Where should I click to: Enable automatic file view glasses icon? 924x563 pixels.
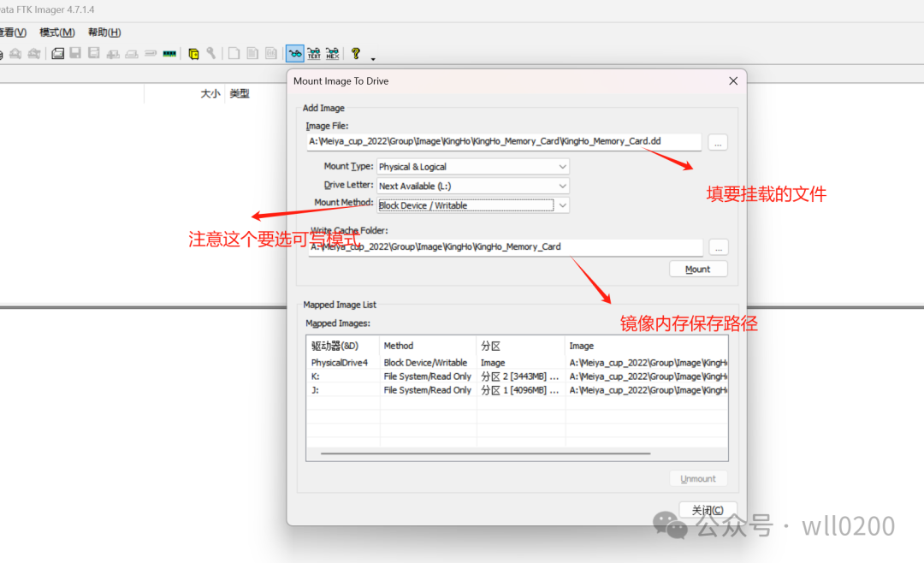pos(294,54)
